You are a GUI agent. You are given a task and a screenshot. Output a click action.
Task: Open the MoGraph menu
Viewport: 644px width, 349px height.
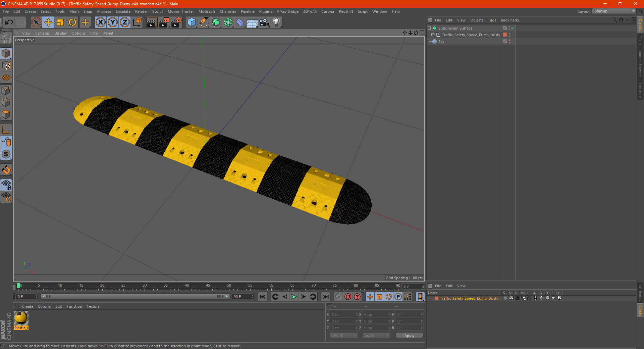tap(207, 11)
